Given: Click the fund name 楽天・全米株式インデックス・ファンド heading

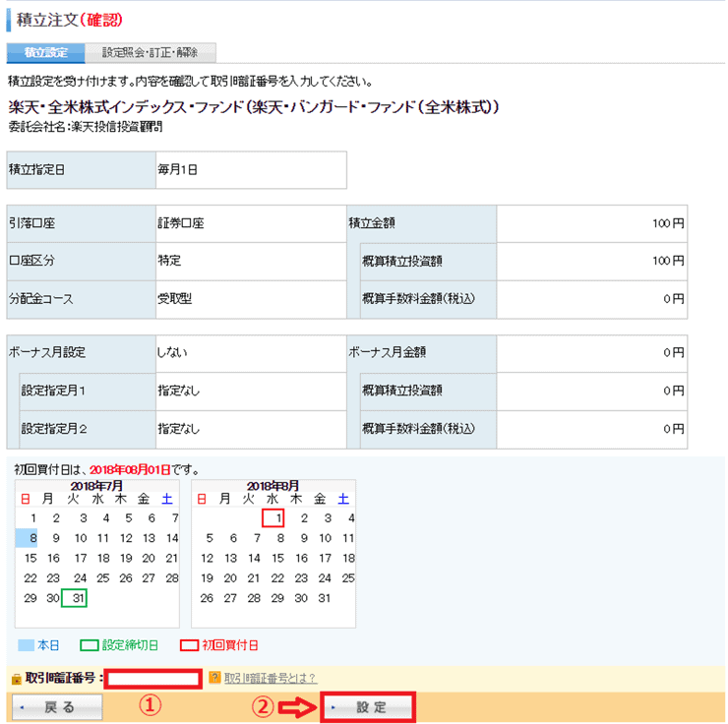Looking at the screenshot, I should tap(254, 107).
